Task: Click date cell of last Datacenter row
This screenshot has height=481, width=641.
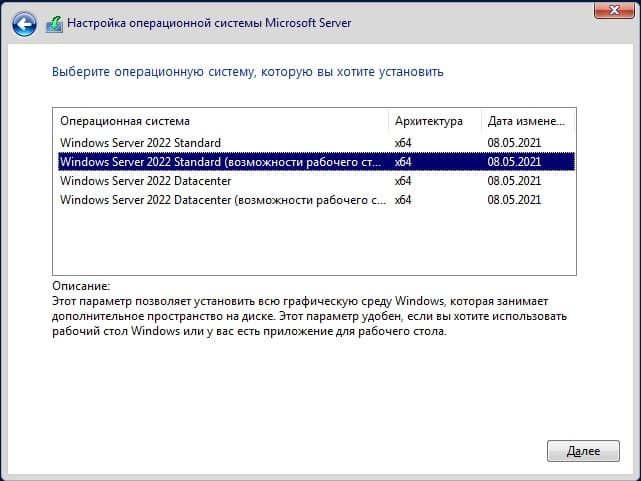Action: point(514,200)
